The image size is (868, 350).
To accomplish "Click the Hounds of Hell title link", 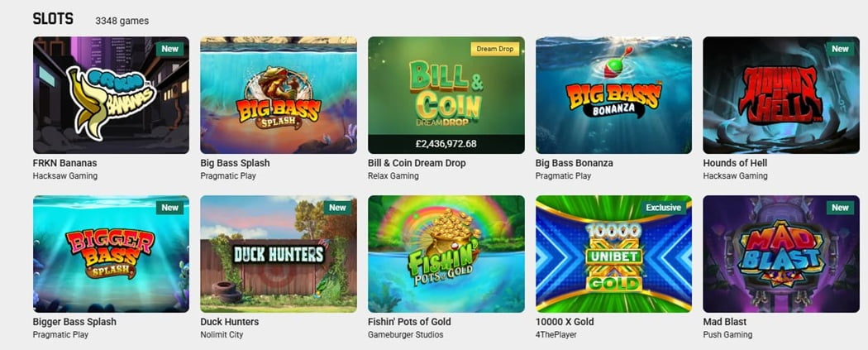I will pyautogui.click(x=735, y=163).
